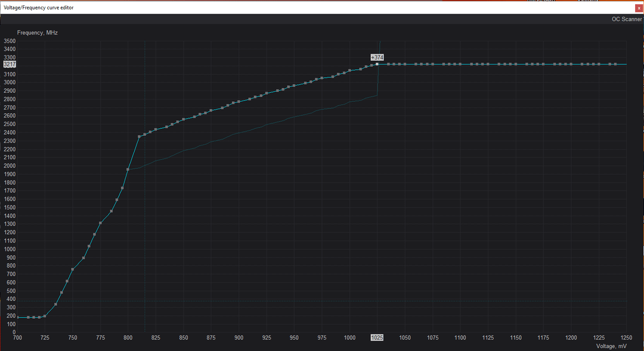Click the +374 offset tooltip label

tap(377, 57)
